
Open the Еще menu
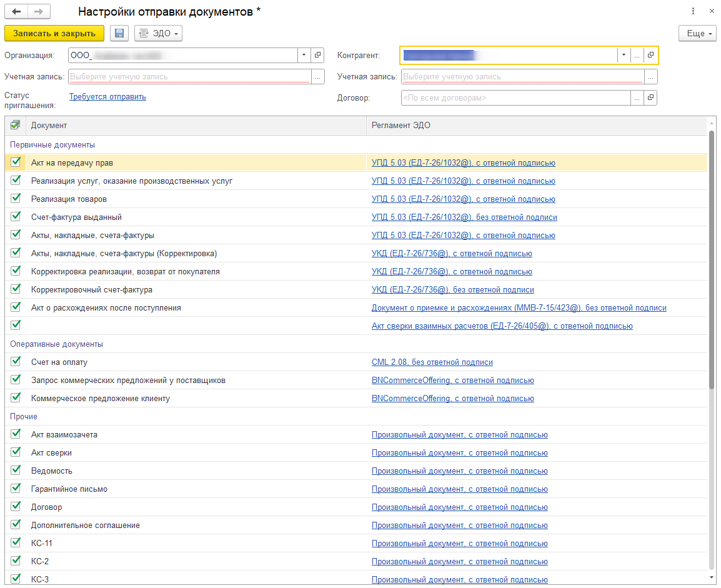point(697,33)
